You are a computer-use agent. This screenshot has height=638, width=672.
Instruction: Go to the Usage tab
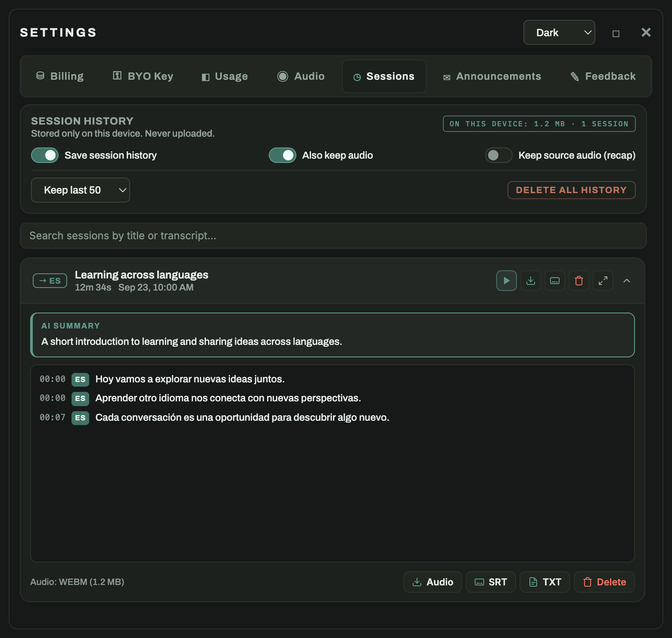click(x=225, y=76)
